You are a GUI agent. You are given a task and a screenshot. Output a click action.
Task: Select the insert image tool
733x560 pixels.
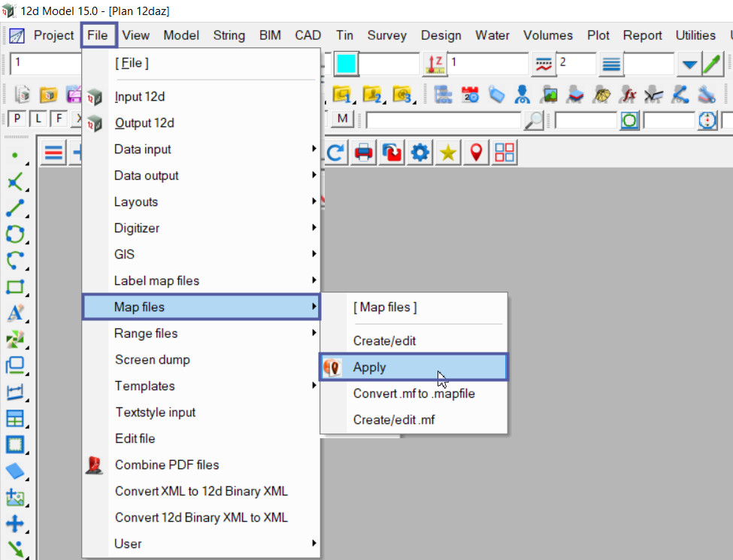[x=15, y=498]
